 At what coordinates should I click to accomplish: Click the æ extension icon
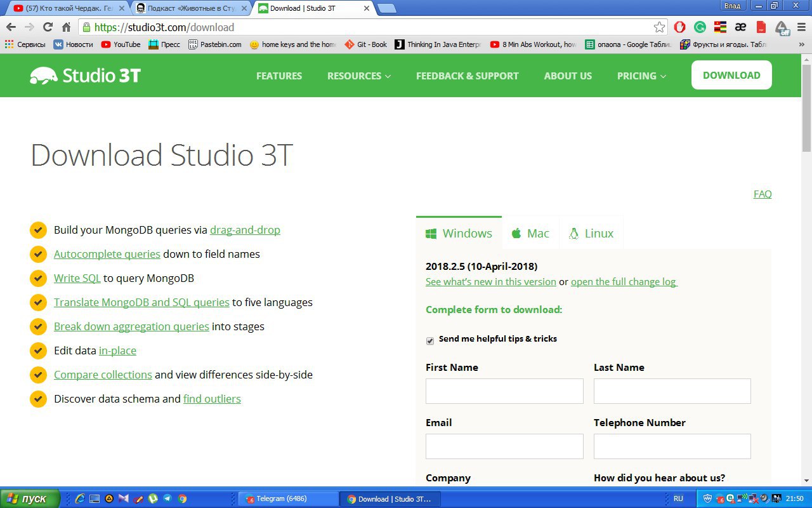[740, 27]
